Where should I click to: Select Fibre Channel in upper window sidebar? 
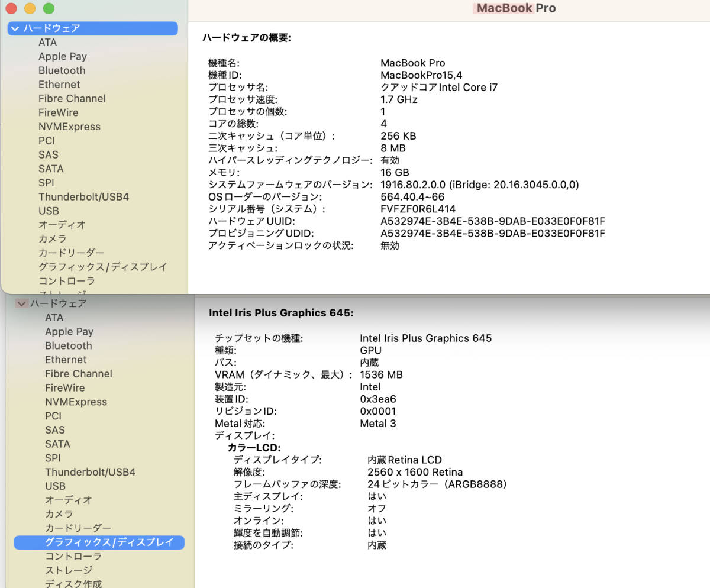tap(72, 99)
